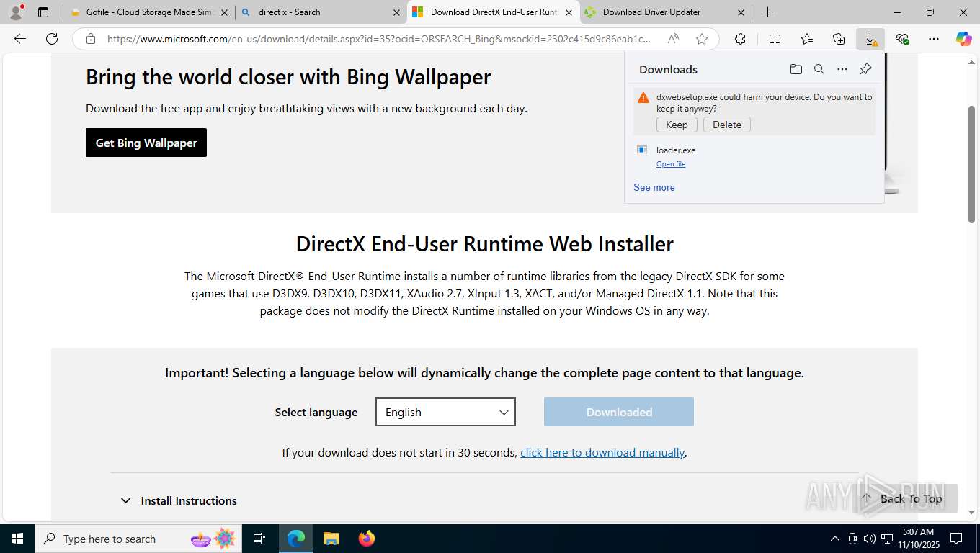Open the Favorites list icon
Screen dimensions: 980x553
point(806,39)
